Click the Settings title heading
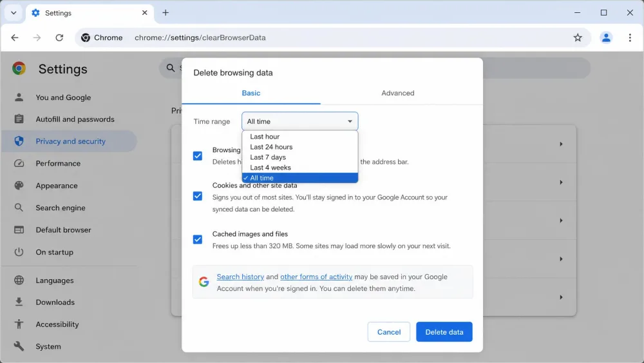644x363 pixels. 63,69
